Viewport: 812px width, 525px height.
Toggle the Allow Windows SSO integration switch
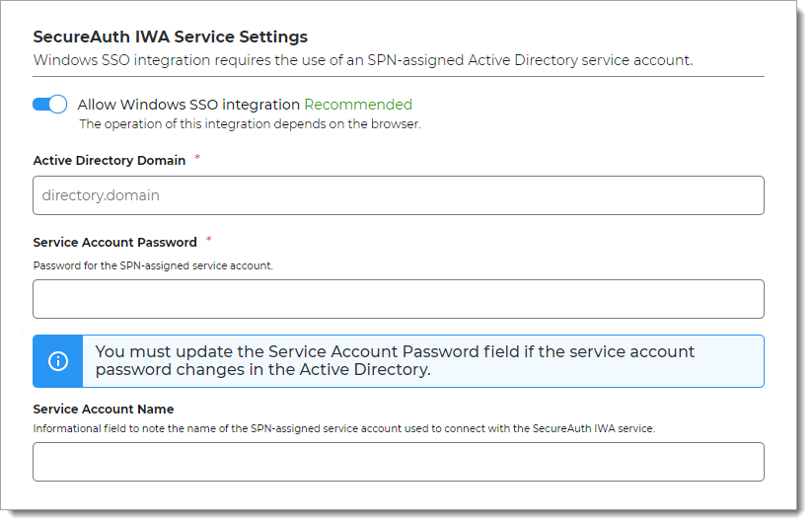(49, 104)
